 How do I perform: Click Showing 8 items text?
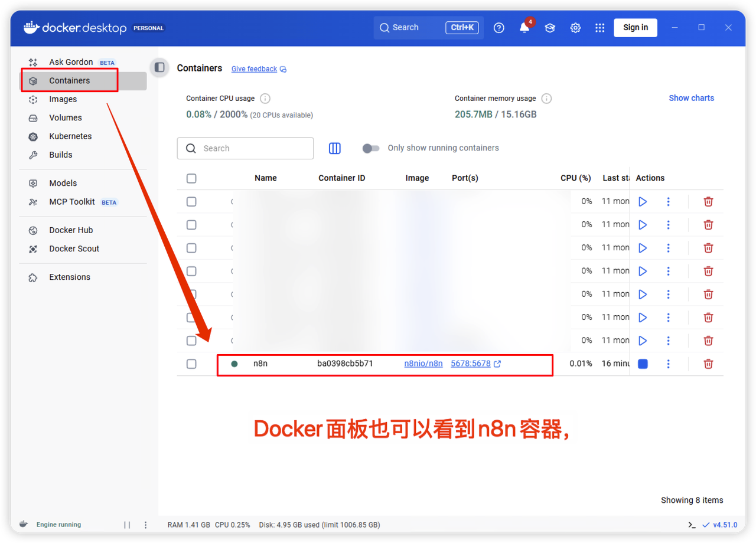click(692, 500)
